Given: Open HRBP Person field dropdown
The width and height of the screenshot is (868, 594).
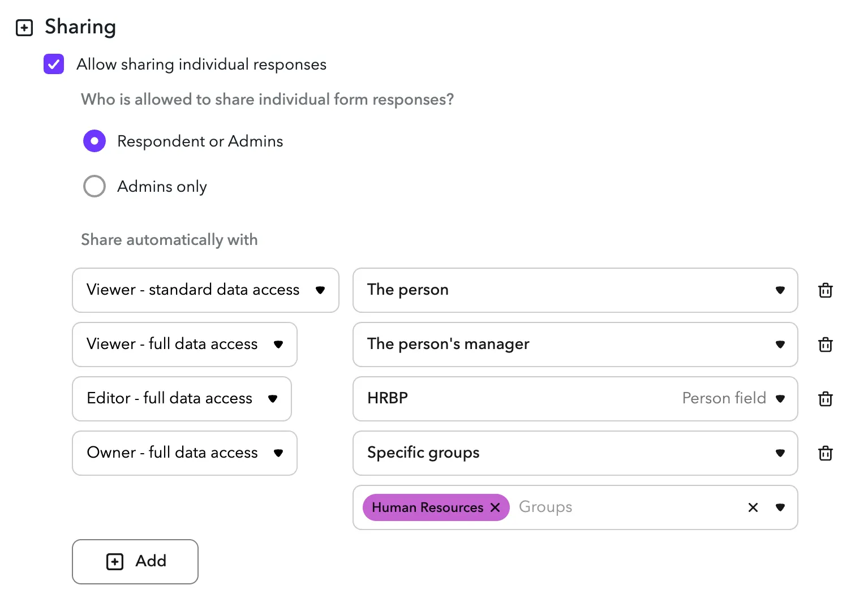Looking at the screenshot, I should point(575,399).
